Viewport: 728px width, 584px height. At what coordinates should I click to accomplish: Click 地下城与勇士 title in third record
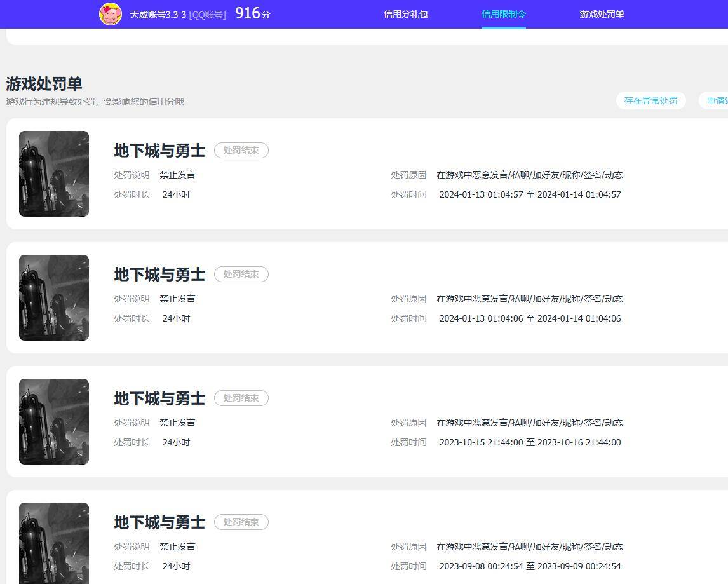[159, 398]
